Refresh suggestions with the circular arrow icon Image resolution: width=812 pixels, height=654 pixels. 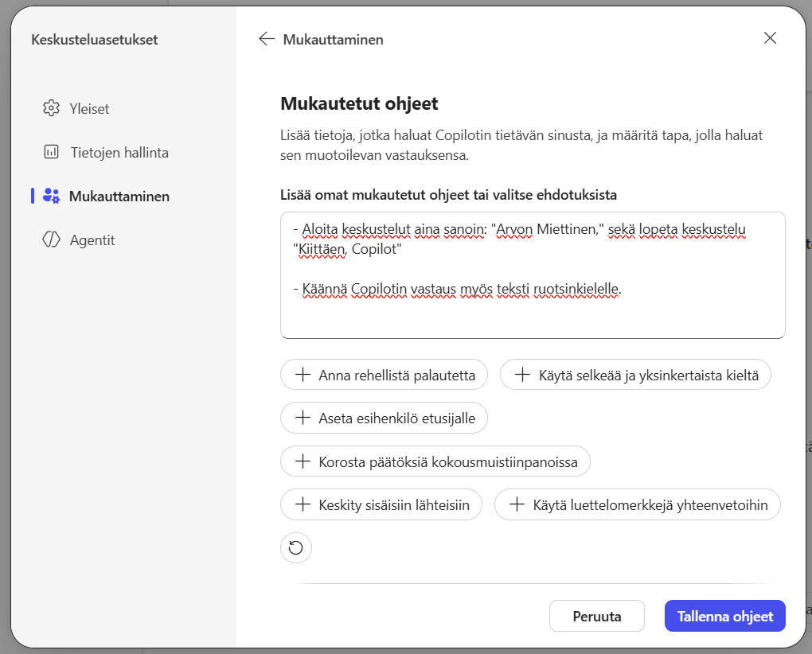pyautogui.click(x=296, y=547)
